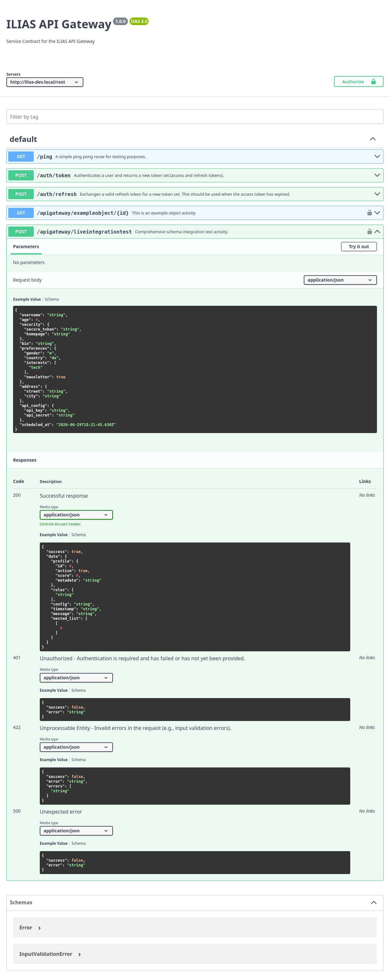Collapse the default tag section

373,139
